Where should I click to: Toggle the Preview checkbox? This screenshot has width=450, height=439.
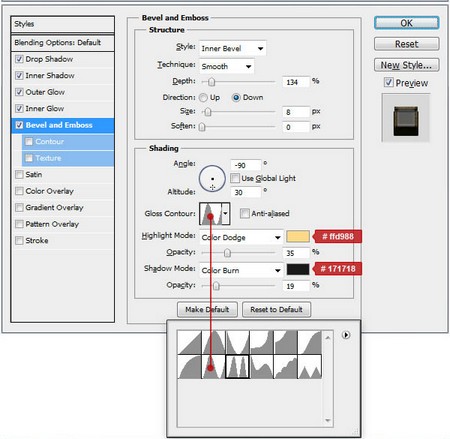[388, 82]
